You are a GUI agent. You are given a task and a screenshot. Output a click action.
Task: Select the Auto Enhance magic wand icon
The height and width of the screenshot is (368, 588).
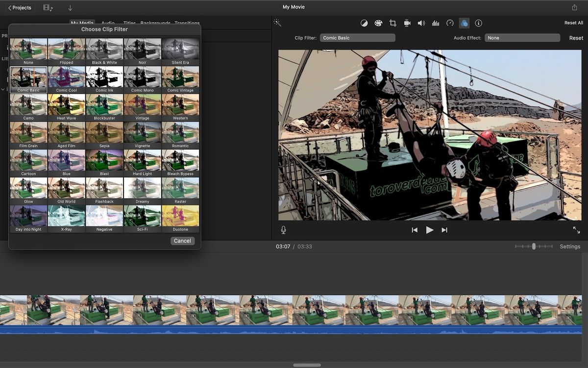(277, 23)
